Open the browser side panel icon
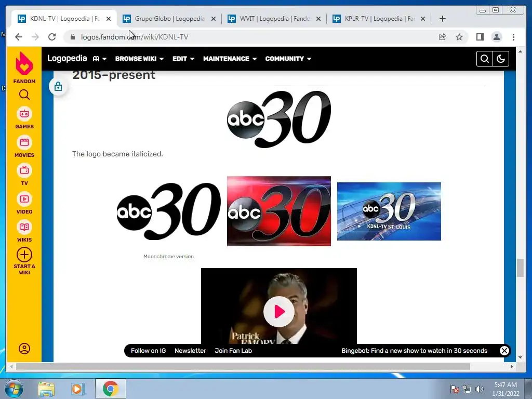 tap(480, 37)
